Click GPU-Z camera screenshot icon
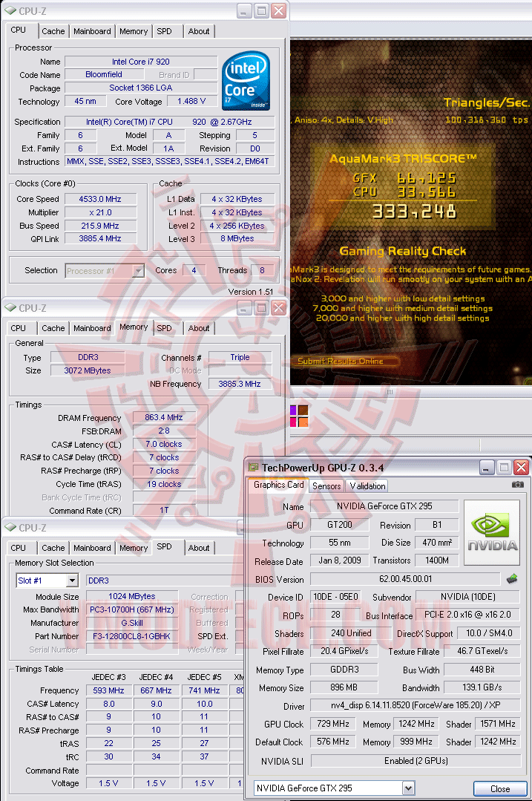Screen dimensions: 532x801 518,484
